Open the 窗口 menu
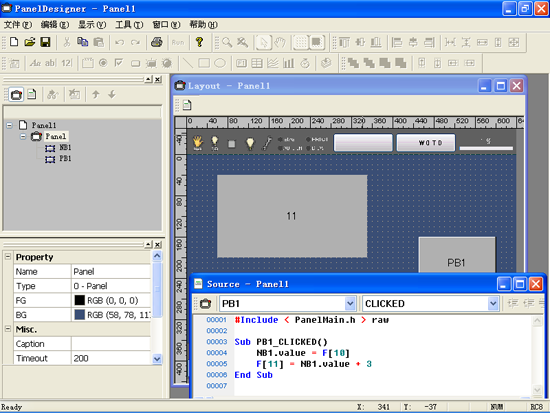 pyautogui.click(x=166, y=25)
